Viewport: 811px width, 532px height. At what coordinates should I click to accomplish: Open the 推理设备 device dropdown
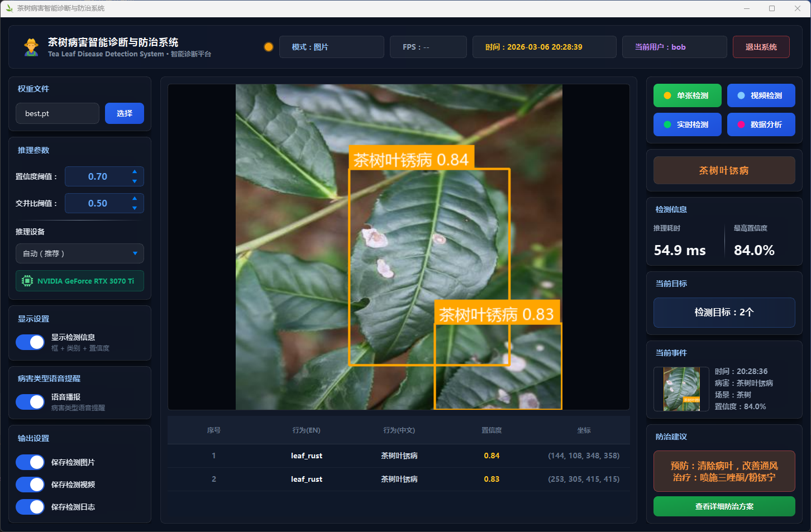pos(79,253)
